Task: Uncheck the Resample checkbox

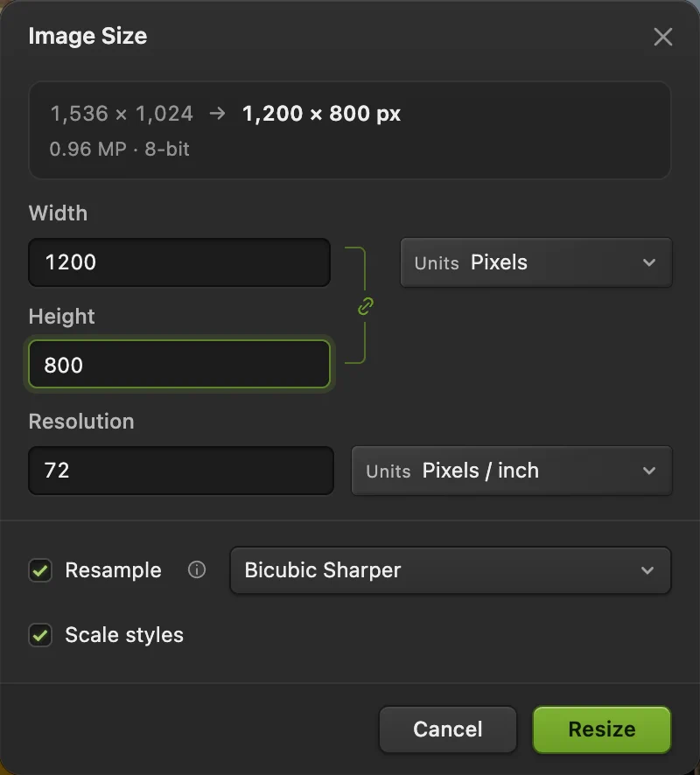Action: tap(40, 570)
